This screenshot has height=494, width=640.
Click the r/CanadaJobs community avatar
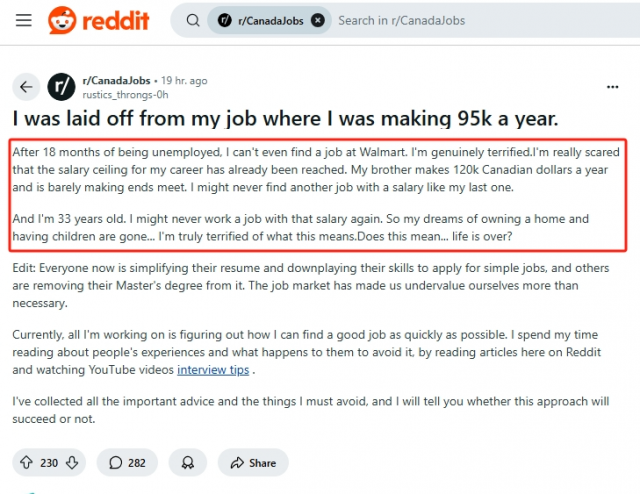point(62,87)
